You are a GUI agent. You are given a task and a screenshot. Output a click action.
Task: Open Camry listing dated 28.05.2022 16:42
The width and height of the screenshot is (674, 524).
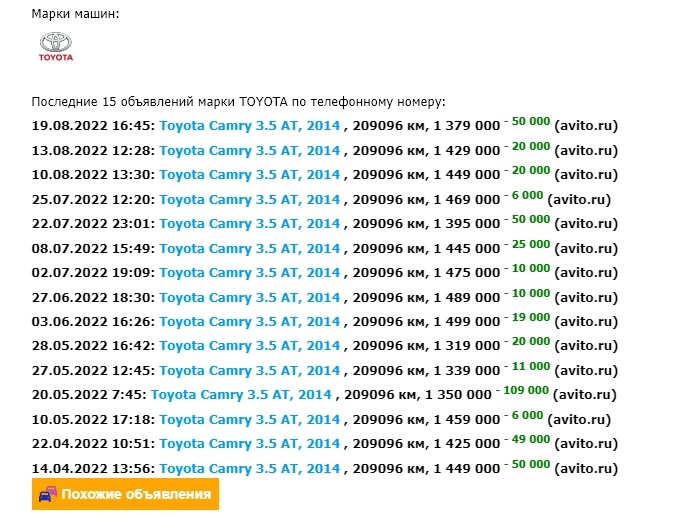pyautogui.click(x=250, y=346)
